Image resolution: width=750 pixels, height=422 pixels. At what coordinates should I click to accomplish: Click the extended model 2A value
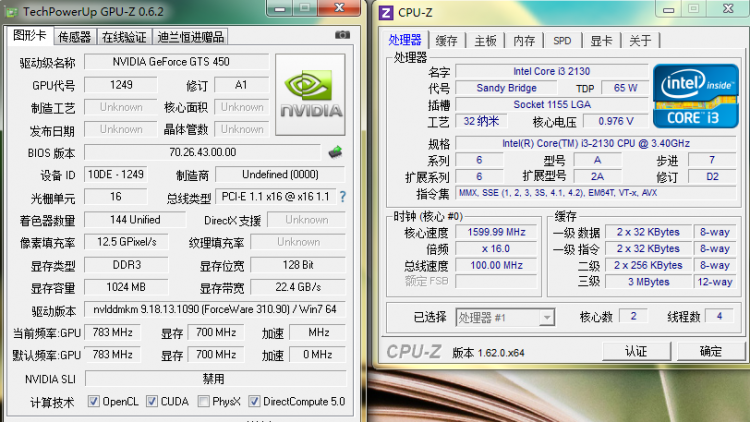pos(597,177)
